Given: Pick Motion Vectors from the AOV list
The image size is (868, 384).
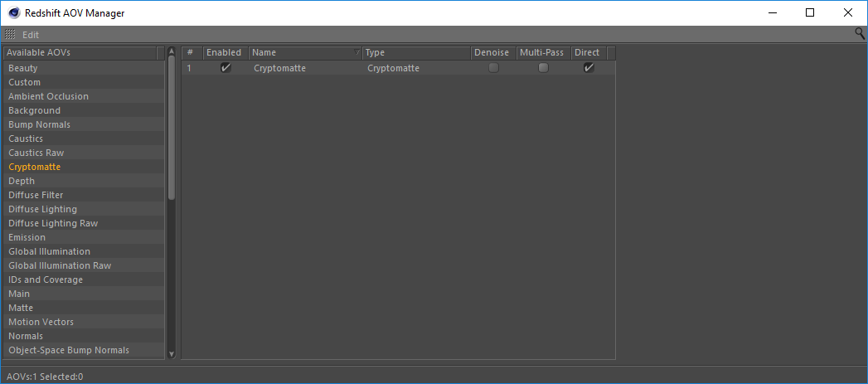Looking at the screenshot, I should pos(41,322).
